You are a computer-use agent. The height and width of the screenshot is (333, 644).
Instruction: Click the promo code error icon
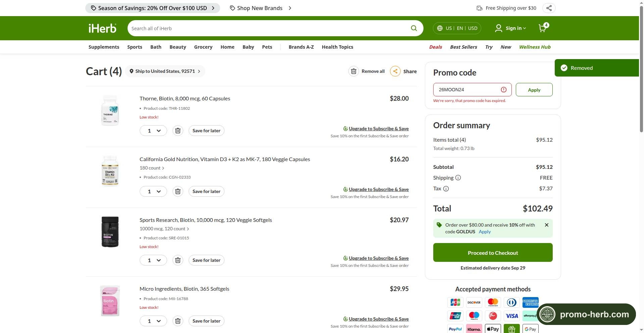point(504,90)
